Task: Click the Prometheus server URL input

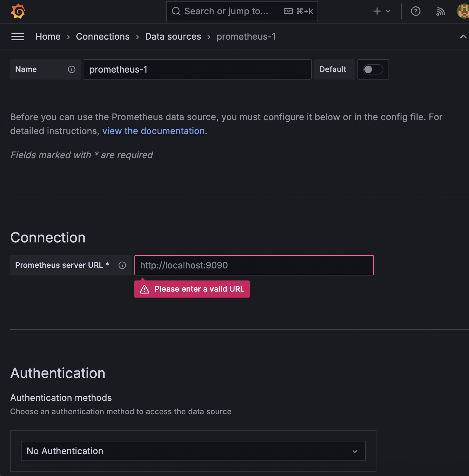Action: 254,265
